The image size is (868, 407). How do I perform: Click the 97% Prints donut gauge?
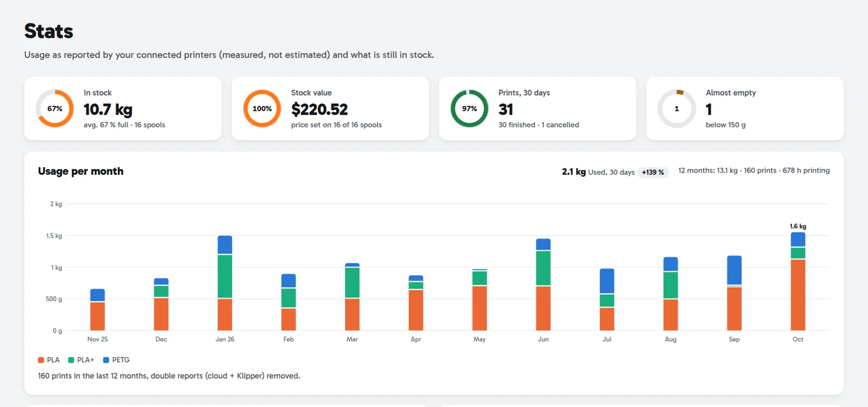pyautogui.click(x=469, y=109)
